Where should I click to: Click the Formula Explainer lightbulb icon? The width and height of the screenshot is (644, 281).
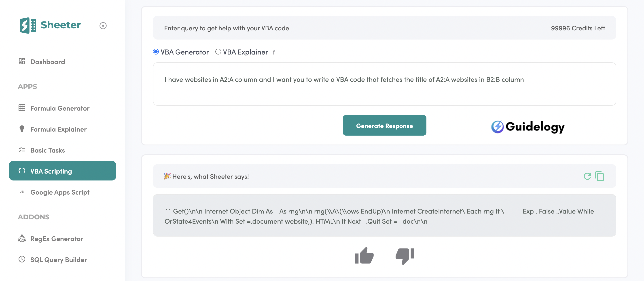22,129
